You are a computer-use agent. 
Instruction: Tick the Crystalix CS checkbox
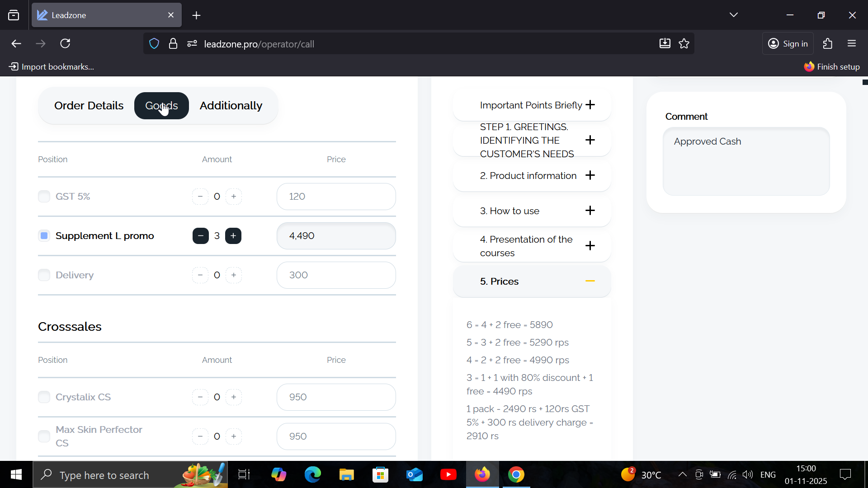44,397
